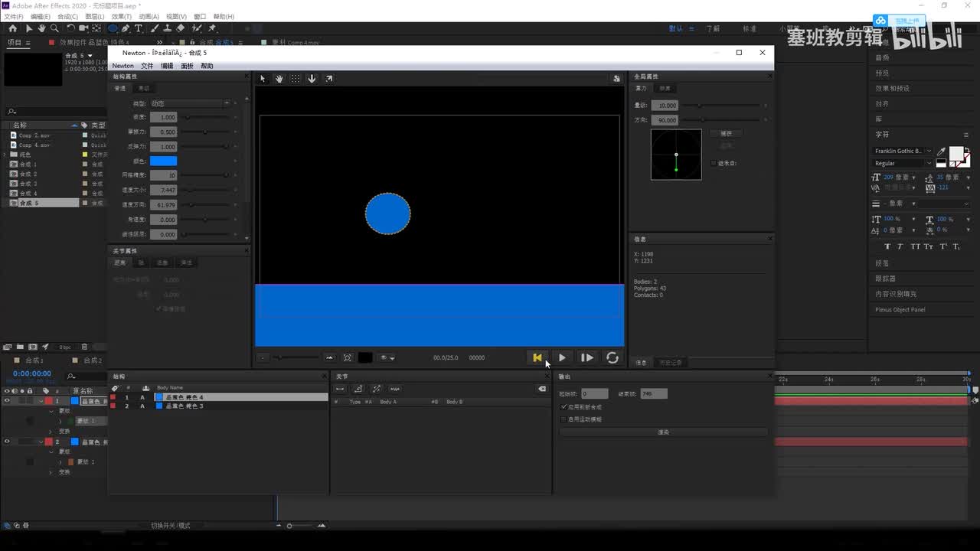Screen dimensions: 980x551
Task: Select the hand pan tool in Newton
Action: (279, 79)
